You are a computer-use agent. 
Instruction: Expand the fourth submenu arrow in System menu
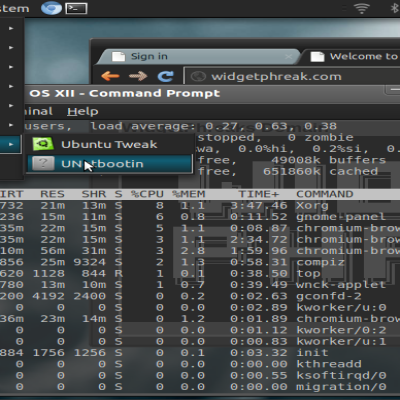[x=11, y=86]
